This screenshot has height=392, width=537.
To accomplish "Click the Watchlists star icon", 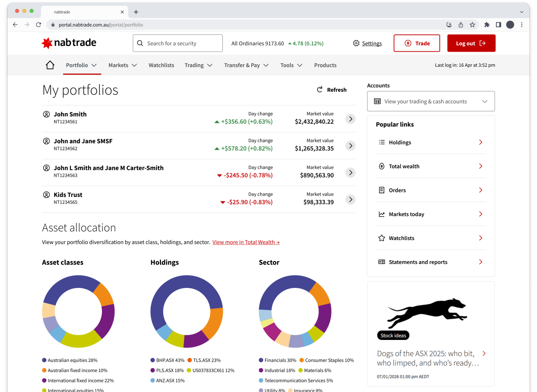I will click(382, 238).
